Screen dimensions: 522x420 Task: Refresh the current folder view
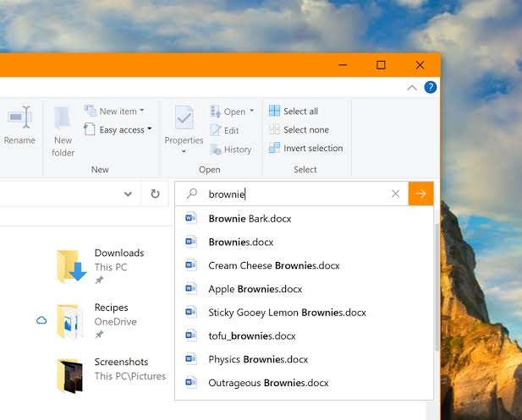tap(155, 194)
